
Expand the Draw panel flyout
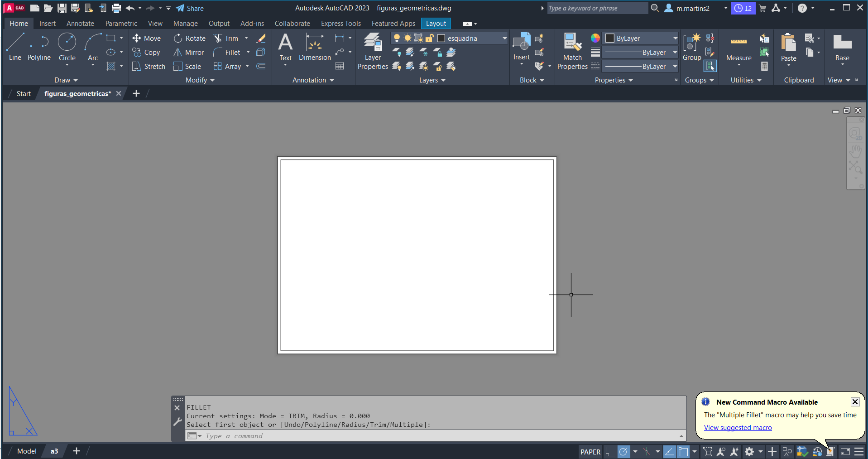tap(66, 80)
